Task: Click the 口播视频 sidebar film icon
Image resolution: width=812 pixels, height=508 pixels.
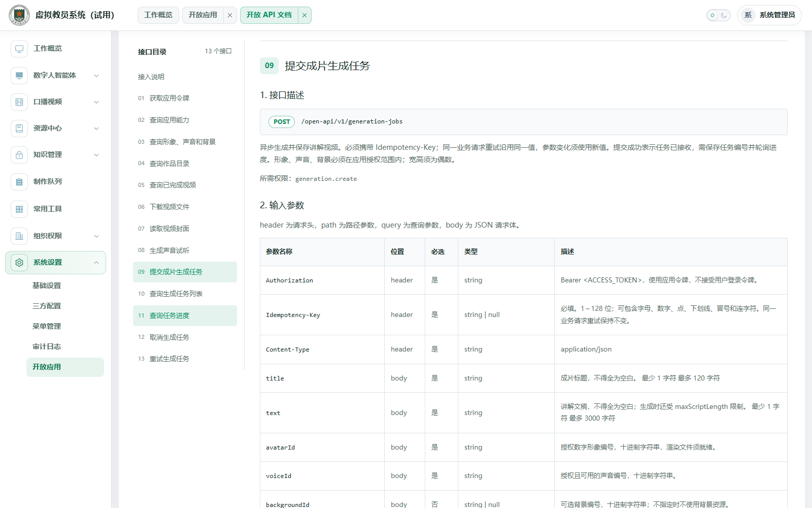Action: point(19,102)
